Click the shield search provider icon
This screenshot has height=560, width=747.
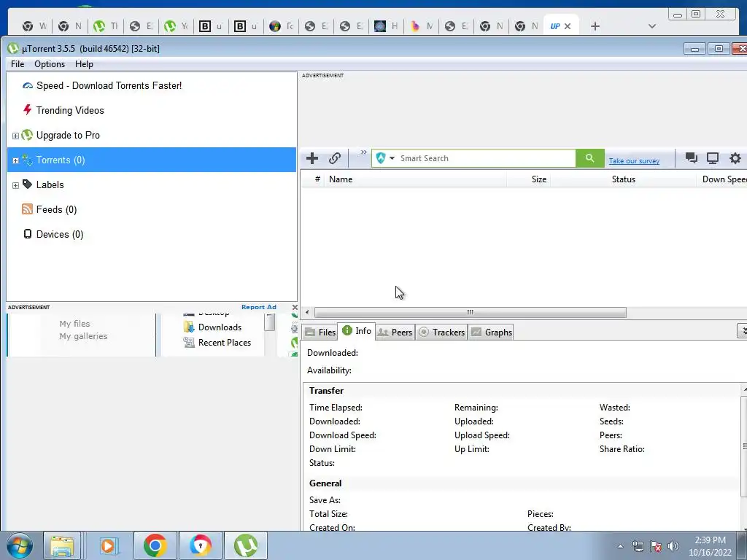pos(380,158)
